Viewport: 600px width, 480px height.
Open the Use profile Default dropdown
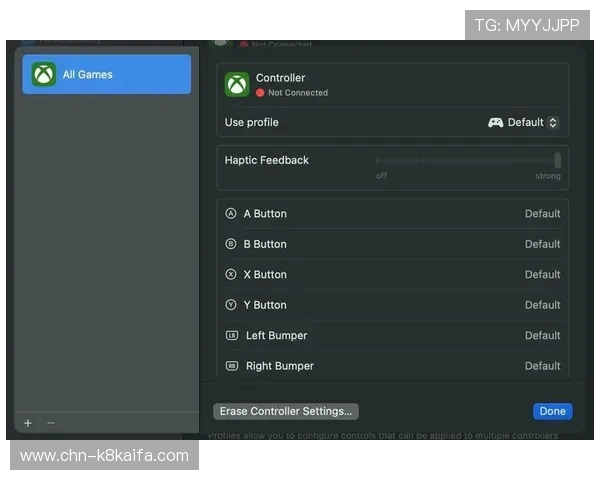[x=523, y=122]
